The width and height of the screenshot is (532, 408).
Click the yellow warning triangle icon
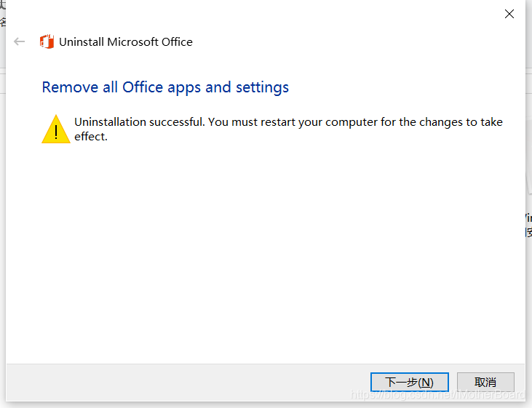56,129
